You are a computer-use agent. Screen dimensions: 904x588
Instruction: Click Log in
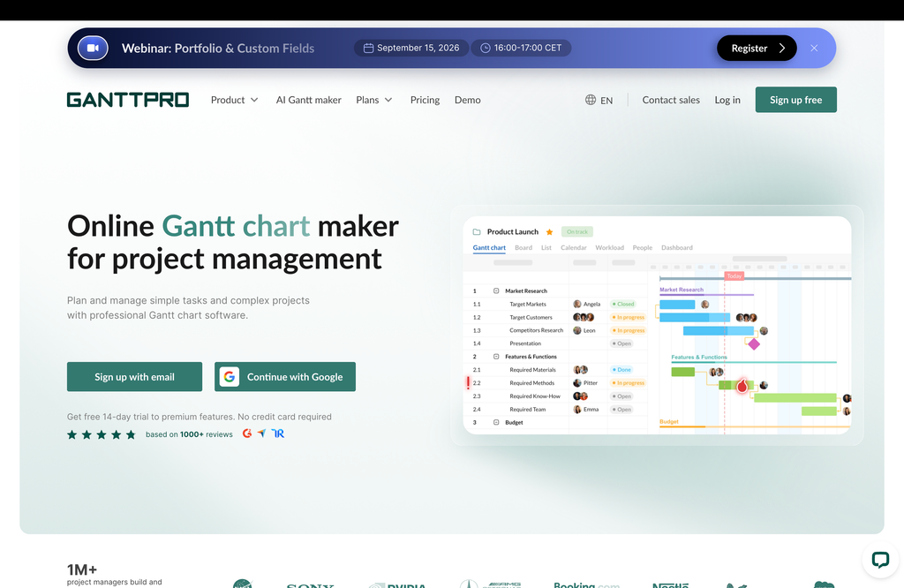[x=727, y=100]
